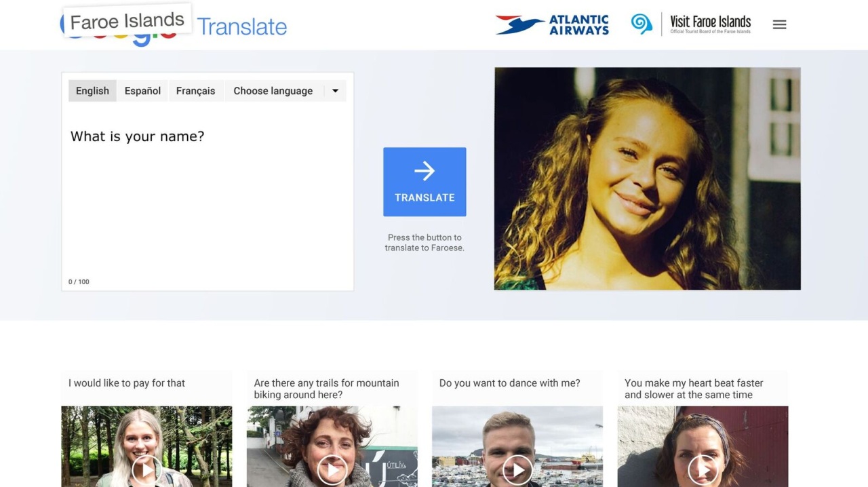The width and height of the screenshot is (868, 487).
Task: Switch to the Français tab
Action: point(195,91)
